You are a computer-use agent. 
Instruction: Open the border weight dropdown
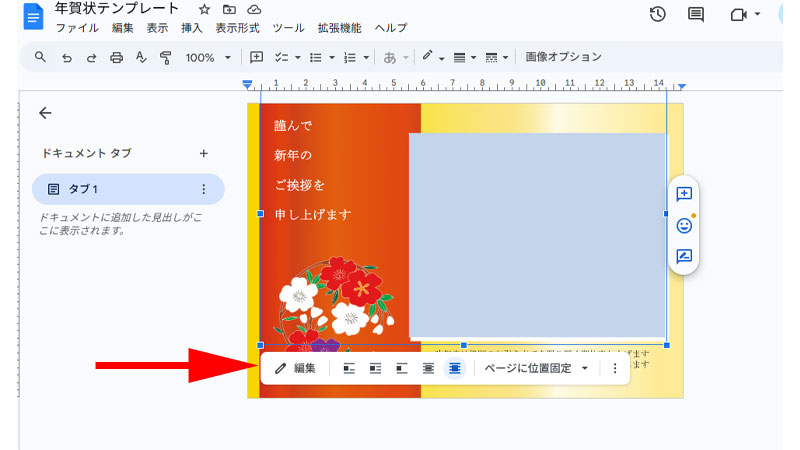click(464, 58)
